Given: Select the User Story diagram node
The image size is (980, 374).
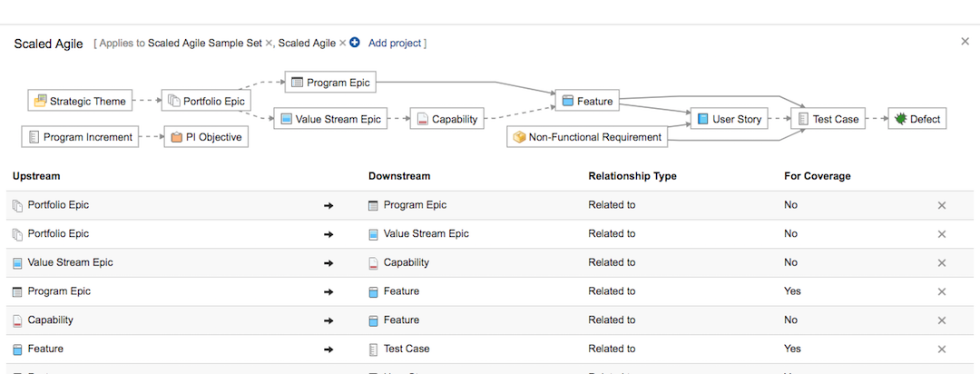Looking at the screenshot, I should tap(730, 119).
